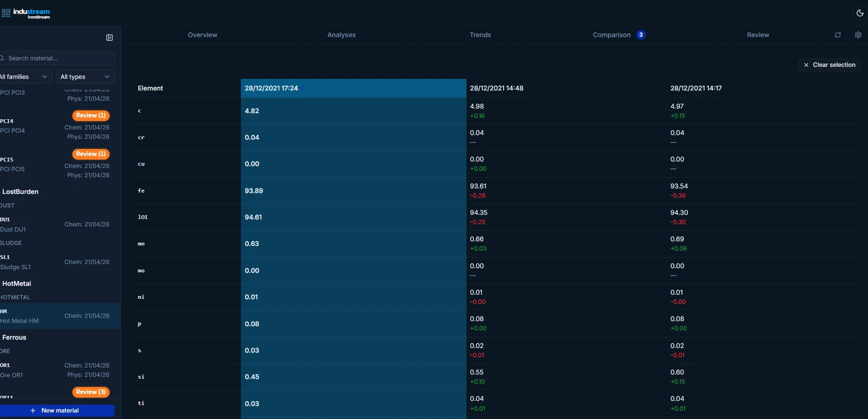Click the New material button
This screenshot has width=868, height=419.
[x=56, y=411]
